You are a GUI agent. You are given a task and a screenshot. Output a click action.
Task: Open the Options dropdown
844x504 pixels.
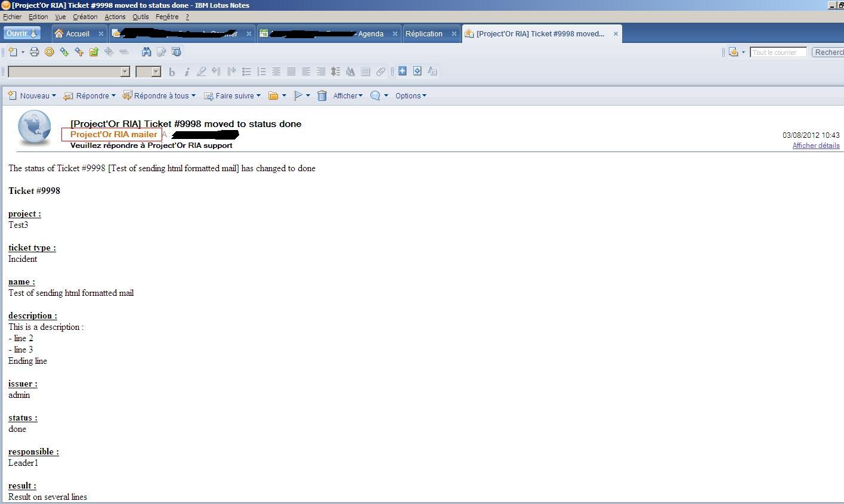tap(411, 95)
